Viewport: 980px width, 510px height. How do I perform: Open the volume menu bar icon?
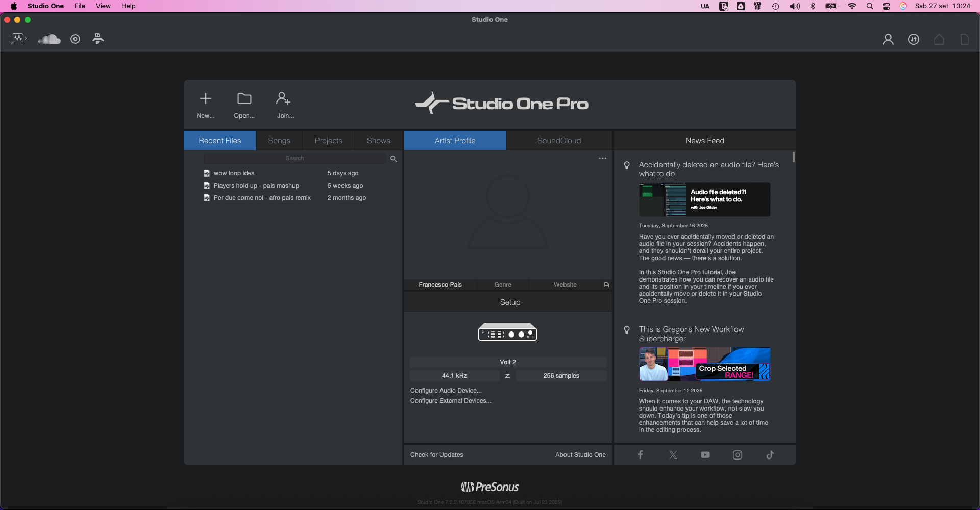click(x=795, y=6)
